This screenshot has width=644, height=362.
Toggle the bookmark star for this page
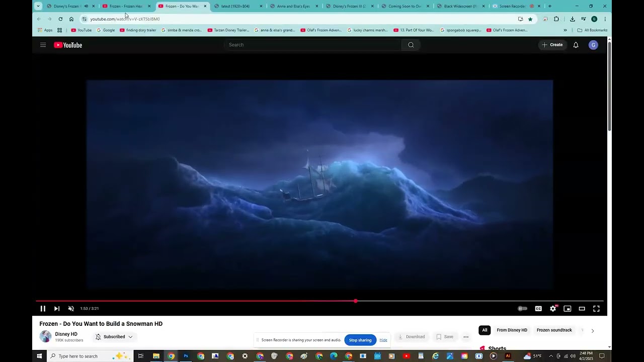tap(530, 19)
